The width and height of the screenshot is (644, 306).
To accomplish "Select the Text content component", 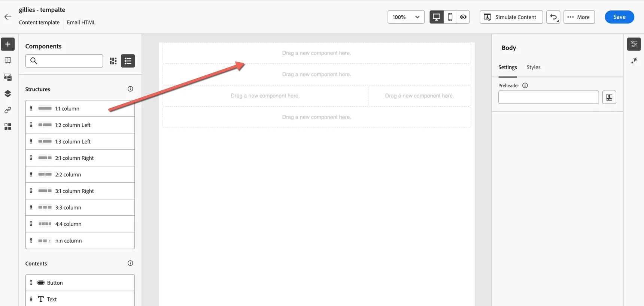I will (80, 299).
